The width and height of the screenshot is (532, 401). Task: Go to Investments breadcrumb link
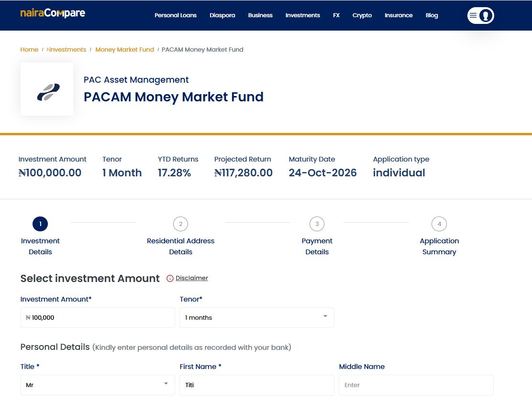(x=66, y=50)
